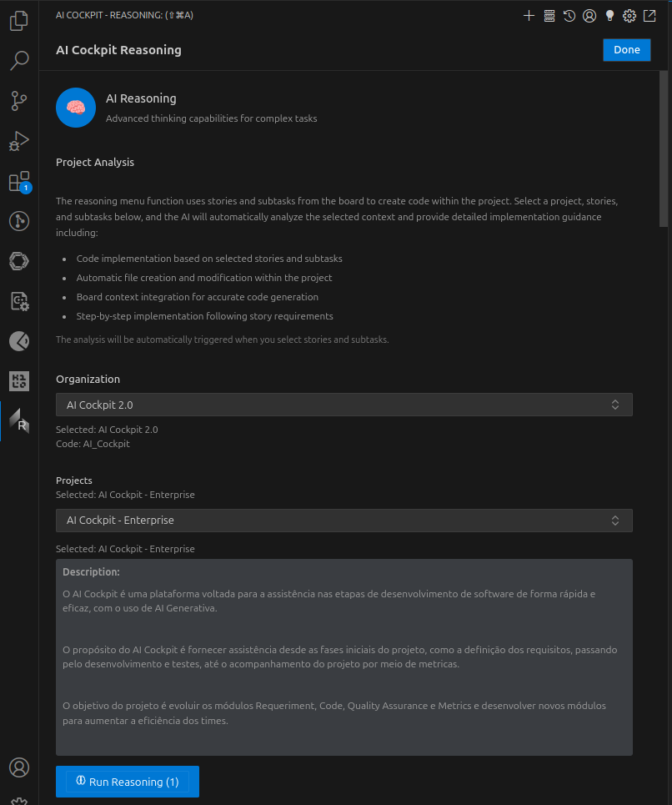Open Accounts at bottom of activity bar
The height and width of the screenshot is (805, 672).
pos(19,767)
